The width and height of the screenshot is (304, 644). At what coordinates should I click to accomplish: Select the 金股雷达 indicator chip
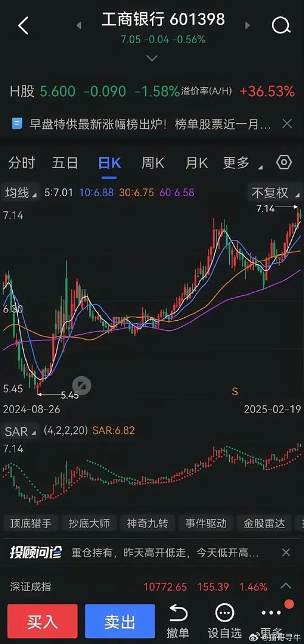[x=264, y=523]
